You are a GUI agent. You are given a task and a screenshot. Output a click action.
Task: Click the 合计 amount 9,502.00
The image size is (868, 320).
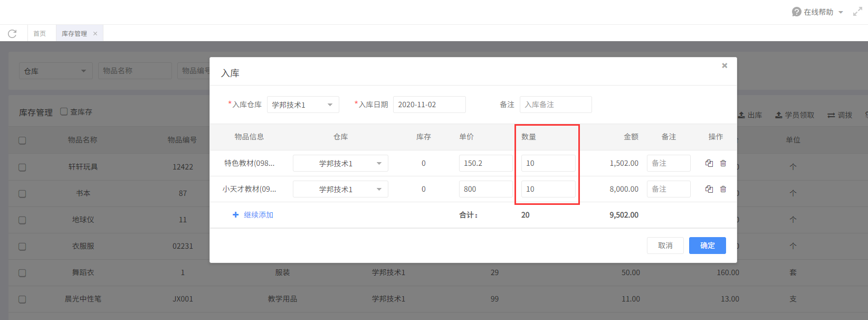624,215
